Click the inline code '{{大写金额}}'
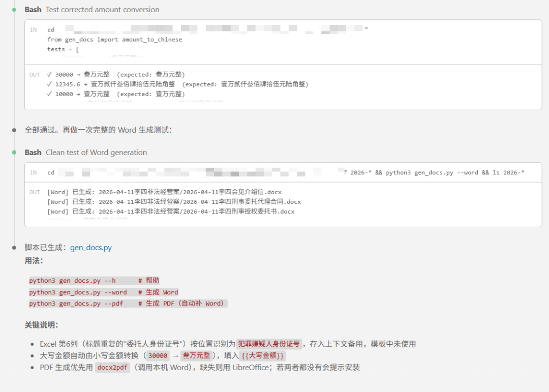The height and width of the screenshot is (392, 549). (263, 355)
